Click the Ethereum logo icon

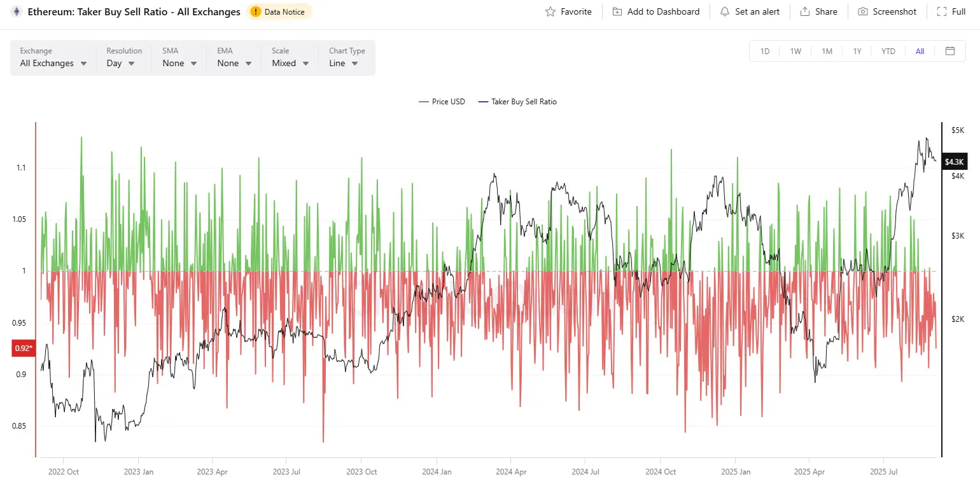(16, 11)
